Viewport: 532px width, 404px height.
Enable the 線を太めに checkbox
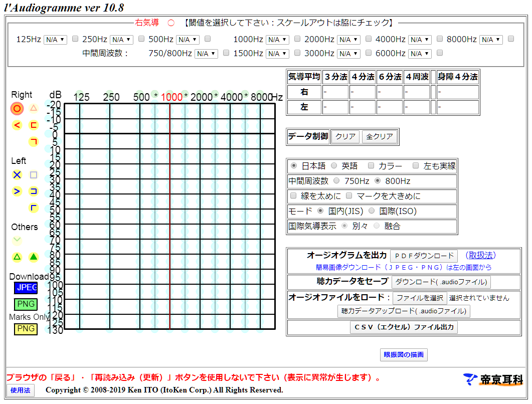coord(293,195)
